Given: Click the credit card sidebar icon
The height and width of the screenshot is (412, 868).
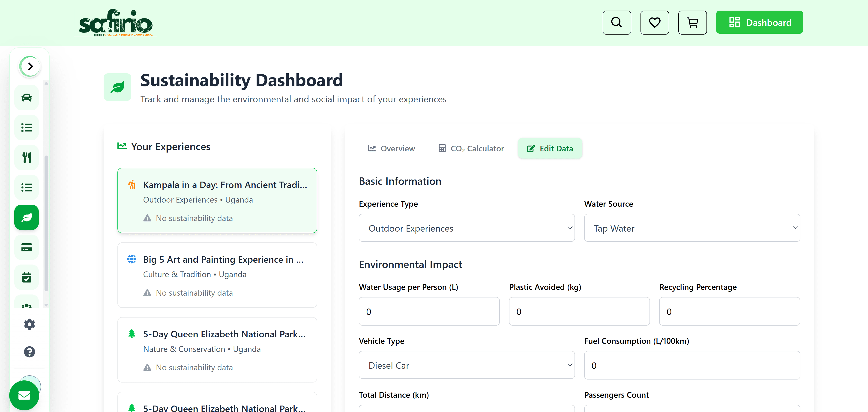Looking at the screenshot, I should click(27, 248).
